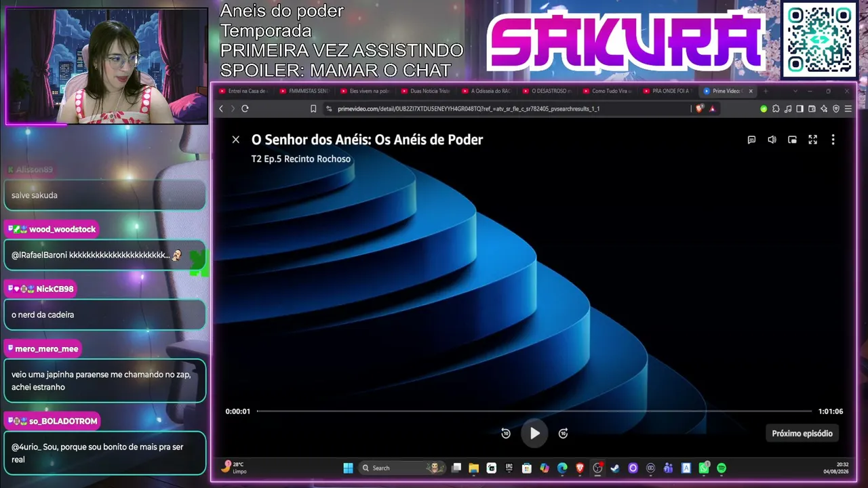
Task: Open Copilot from the taskbar
Action: coord(545,468)
